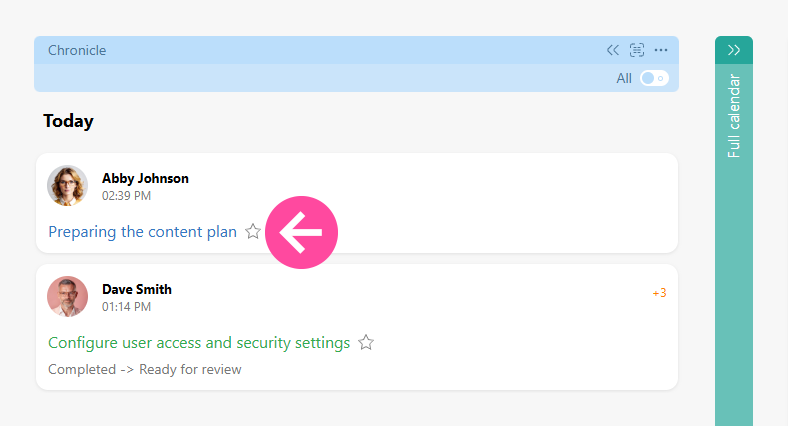The width and height of the screenshot is (788, 426).
Task: Open the Chronicle more options menu
Action: (661, 50)
